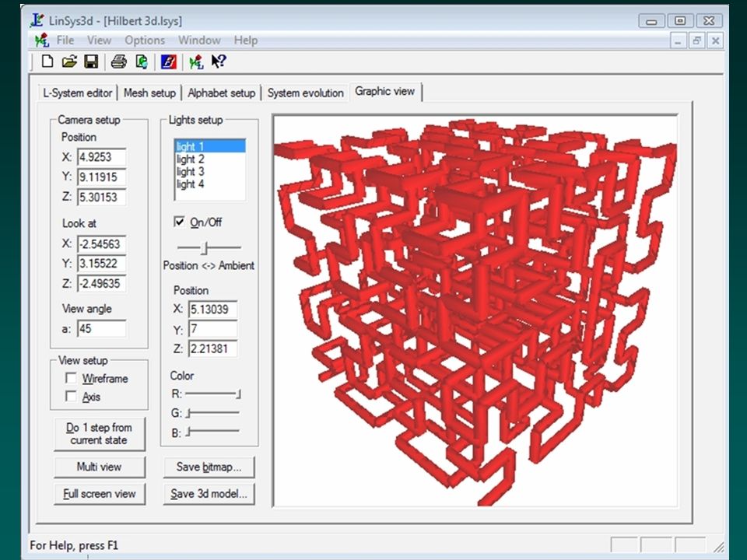Click the context help arrow icon
The image size is (747, 560).
point(219,61)
